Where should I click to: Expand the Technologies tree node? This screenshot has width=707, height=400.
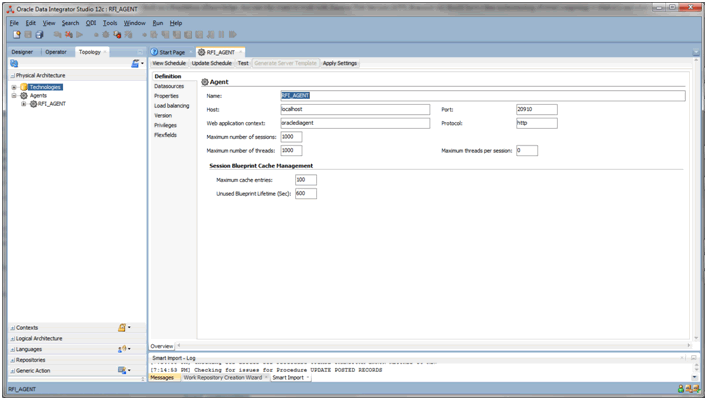pos(14,87)
